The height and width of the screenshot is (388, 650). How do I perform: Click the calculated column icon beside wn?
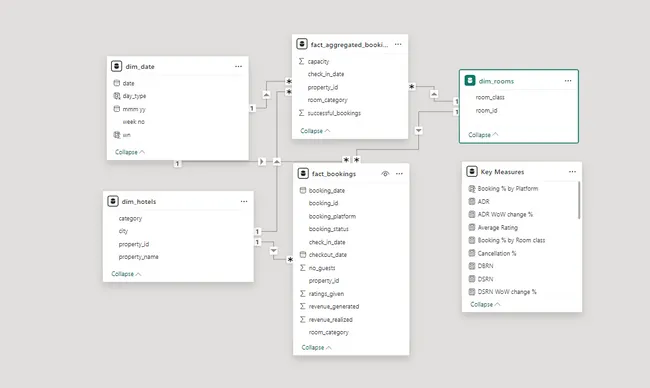point(116,135)
